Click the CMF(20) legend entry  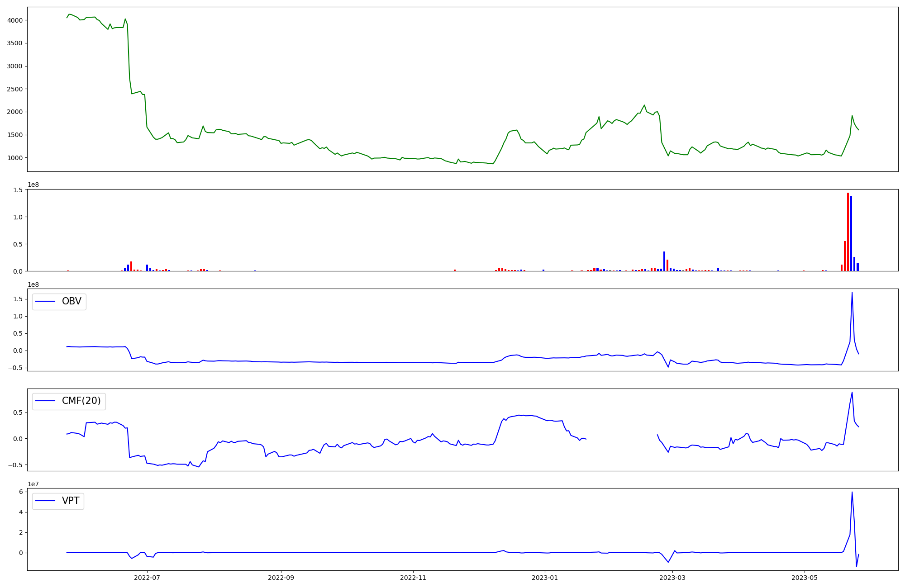[81, 401]
